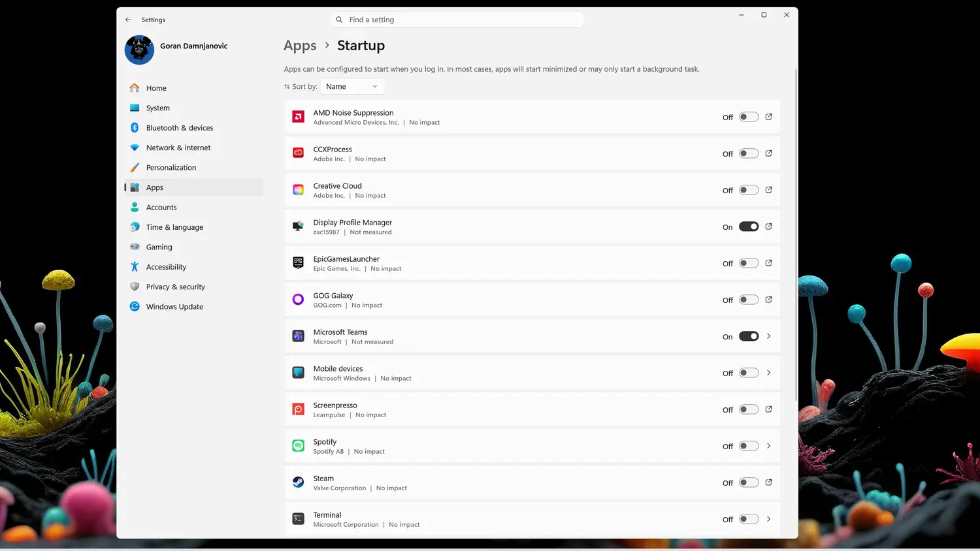Image resolution: width=980 pixels, height=551 pixels.
Task: Open Privacy & security settings
Action: coord(194,287)
